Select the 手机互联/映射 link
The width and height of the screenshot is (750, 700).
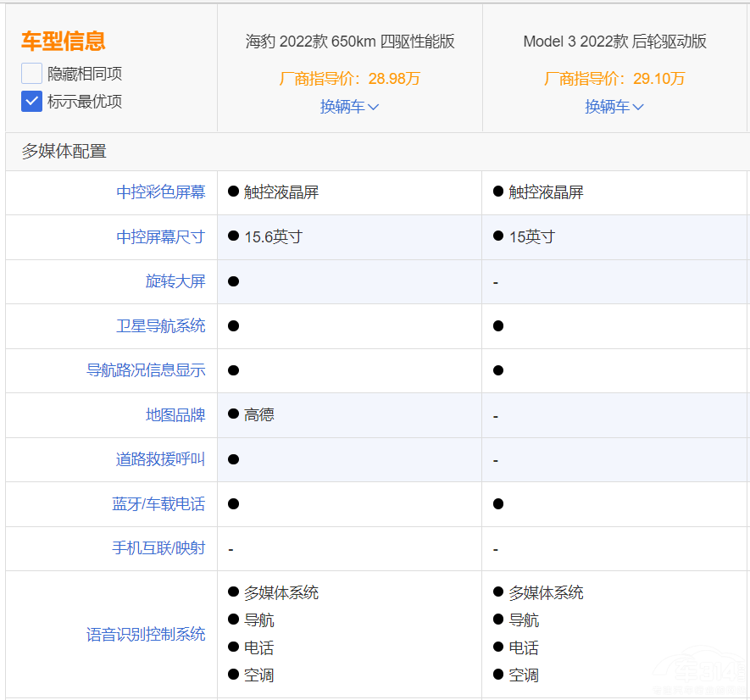click(x=161, y=548)
